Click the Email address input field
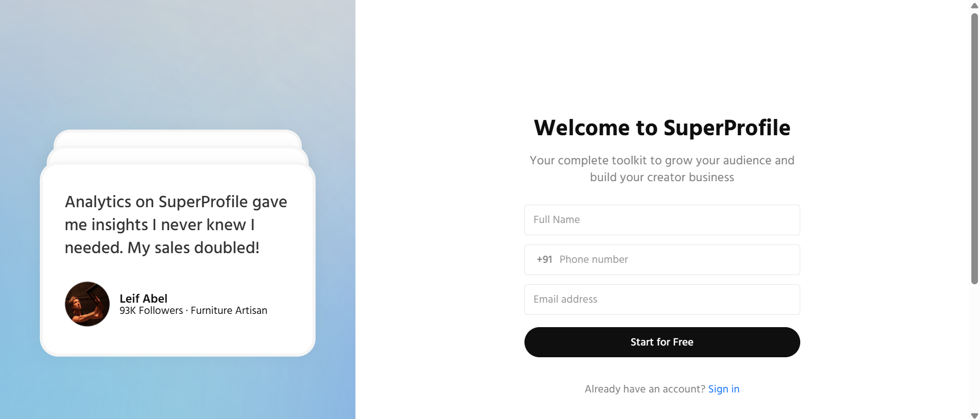The width and height of the screenshot is (980, 419). coord(662,300)
